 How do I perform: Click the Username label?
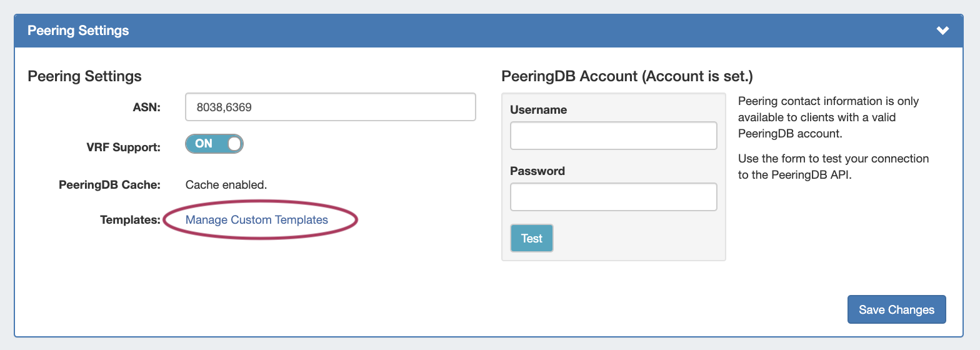(538, 110)
